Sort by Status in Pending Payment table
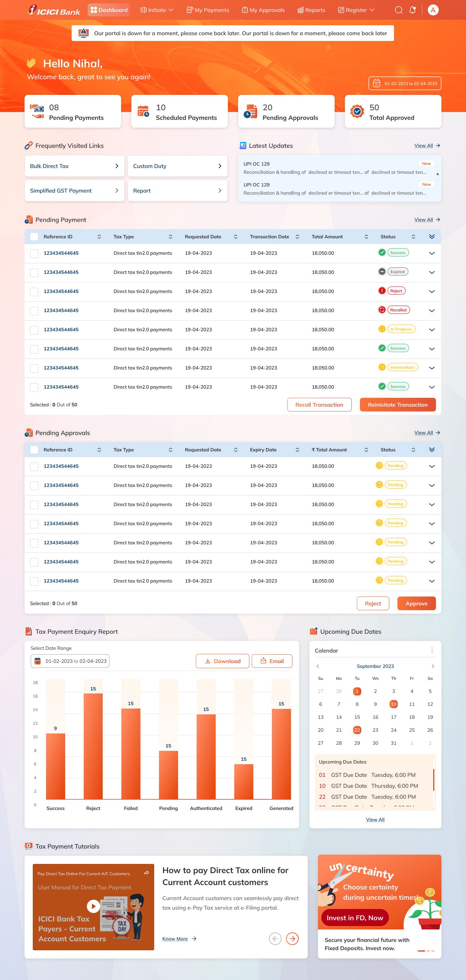This screenshot has width=466, height=980. point(413,237)
